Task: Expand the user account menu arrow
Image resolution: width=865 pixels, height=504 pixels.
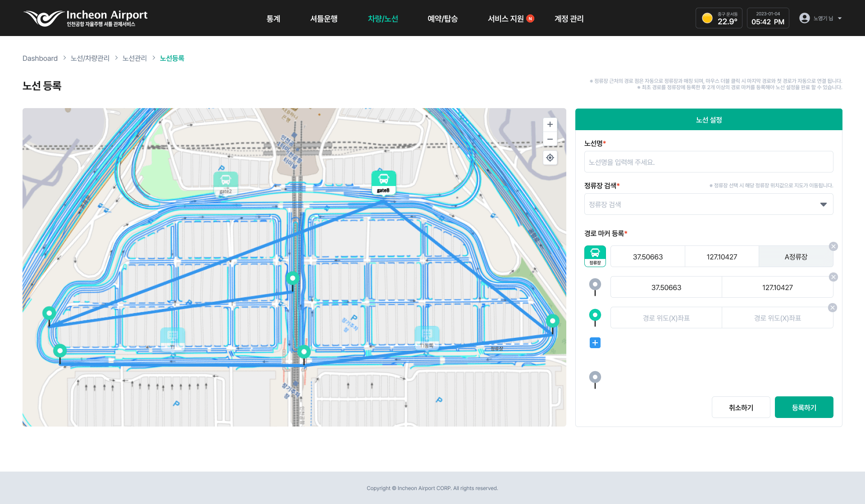Action: coord(840,18)
